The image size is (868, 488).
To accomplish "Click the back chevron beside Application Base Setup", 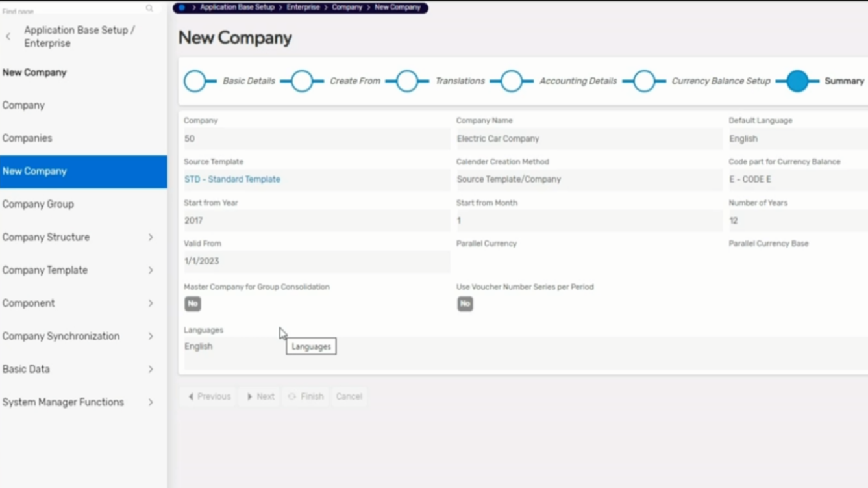I will click(8, 36).
